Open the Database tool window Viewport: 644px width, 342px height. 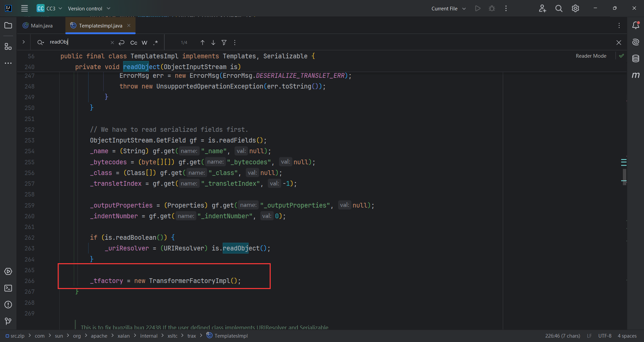636,59
